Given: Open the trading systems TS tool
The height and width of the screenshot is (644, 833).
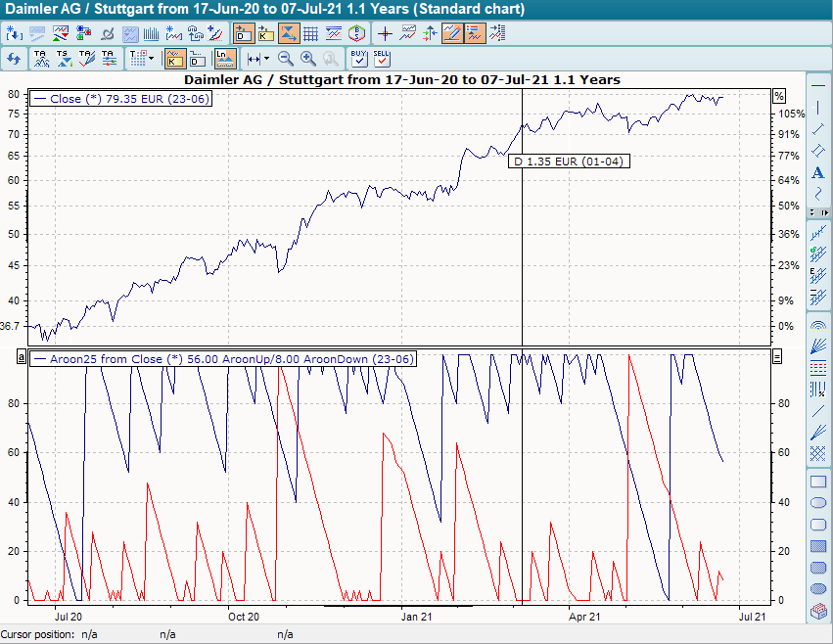Looking at the screenshot, I should point(63,58).
